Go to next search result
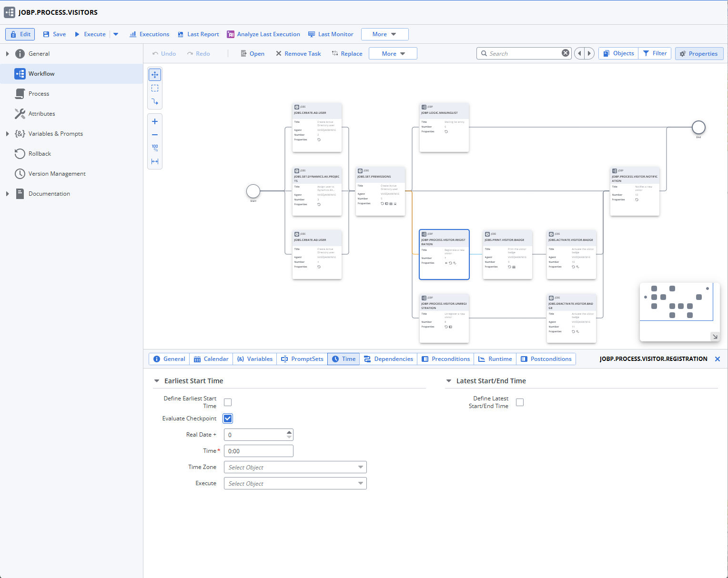Image resolution: width=728 pixels, height=578 pixels. point(590,53)
